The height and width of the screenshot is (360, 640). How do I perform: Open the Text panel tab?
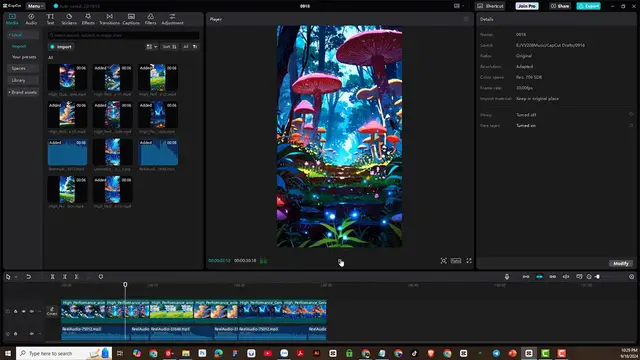click(50, 19)
